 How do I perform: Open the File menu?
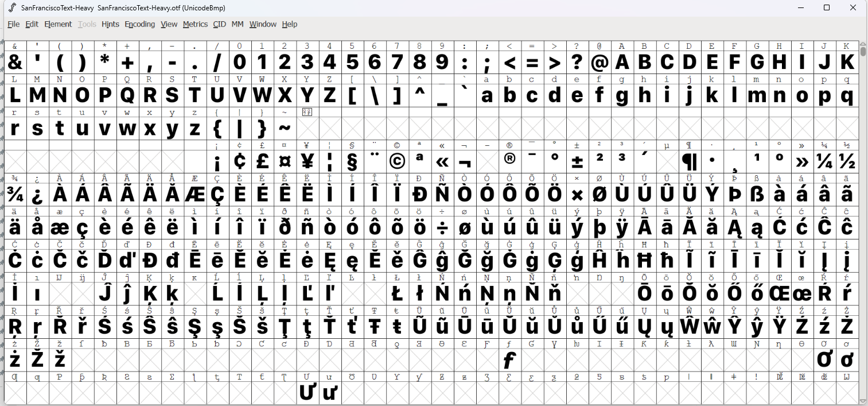14,24
